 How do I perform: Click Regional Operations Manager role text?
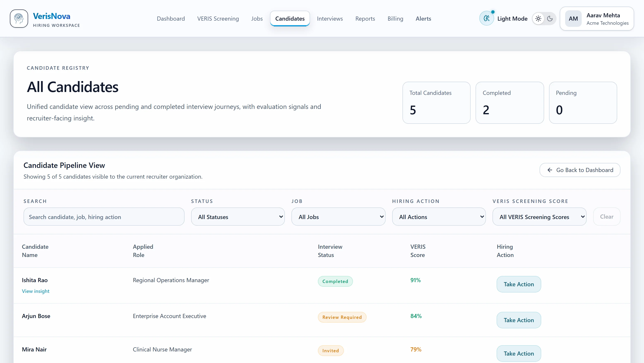point(171,280)
